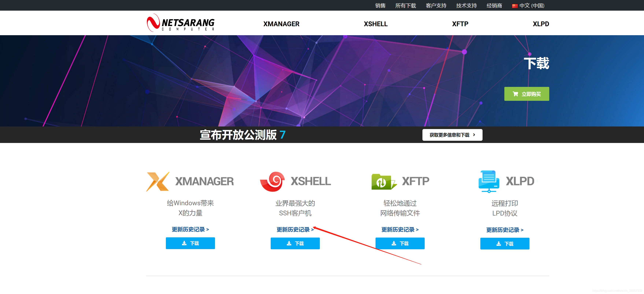Click the 轻松地通过 网络传输文件 description
This screenshot has width=644, height=294.
point(400,208)
